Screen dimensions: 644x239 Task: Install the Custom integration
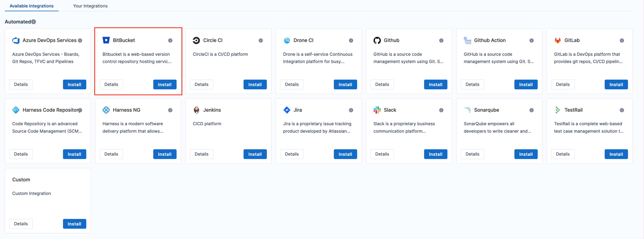click(74, 224)
